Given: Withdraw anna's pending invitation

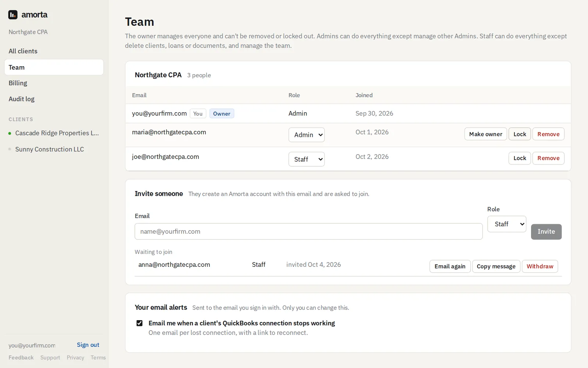Looking at the screenshot, I should click(x=540, y=266).
